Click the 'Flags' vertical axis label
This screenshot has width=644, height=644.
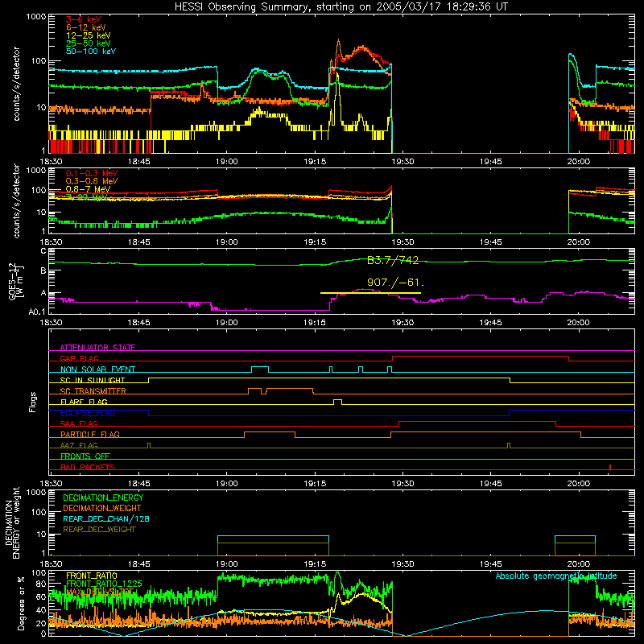(33, 402)
